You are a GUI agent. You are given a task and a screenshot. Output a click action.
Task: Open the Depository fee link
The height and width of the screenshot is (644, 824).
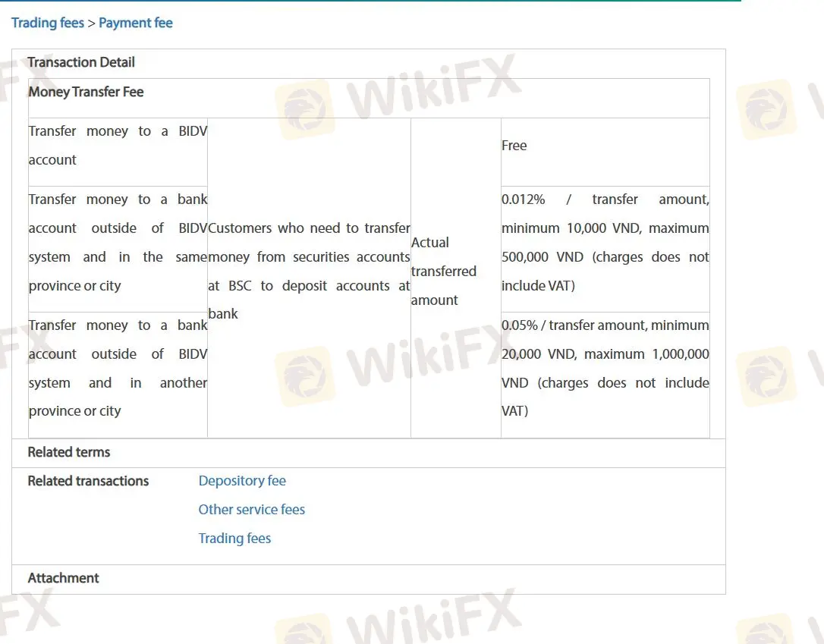pos(242,481)
